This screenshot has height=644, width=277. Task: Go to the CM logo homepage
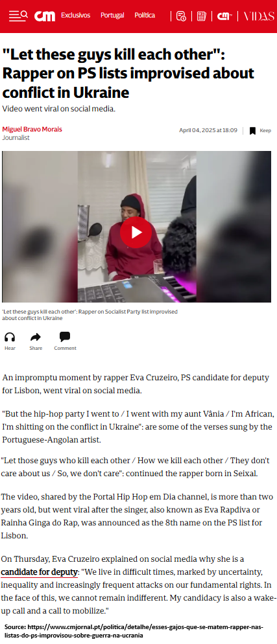tap(44, 16)
